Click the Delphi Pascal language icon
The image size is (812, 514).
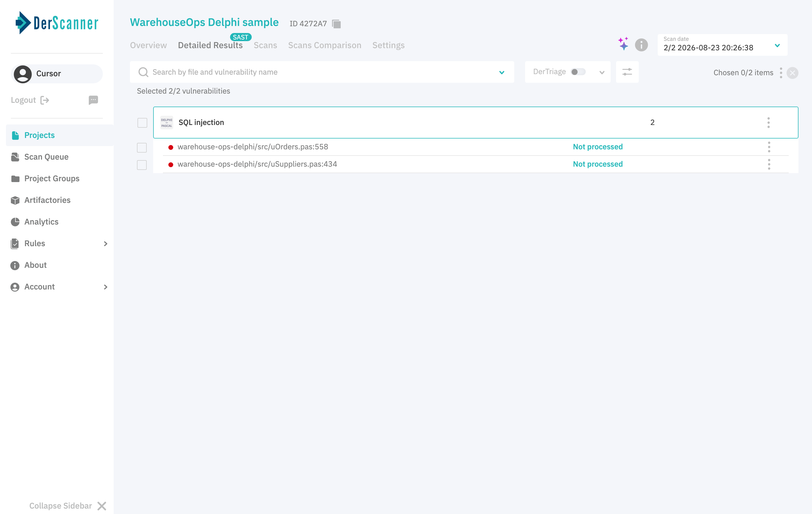pos(166,123)
